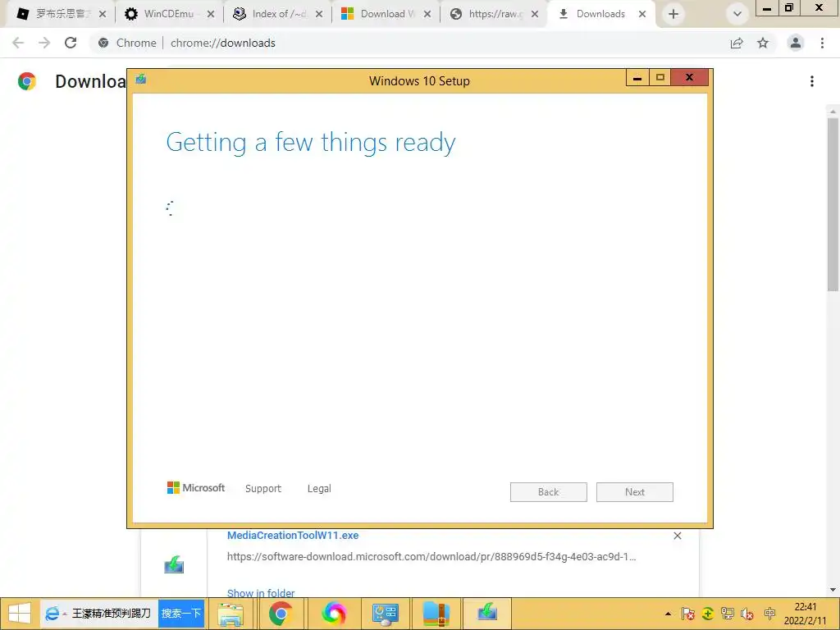Click the Microsoft logo in Setup
Viewport: 840px width, 630px height.
click(196, 488)
